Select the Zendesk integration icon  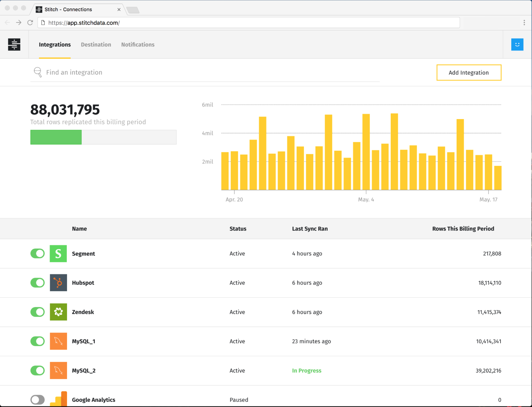click(58, 312)
